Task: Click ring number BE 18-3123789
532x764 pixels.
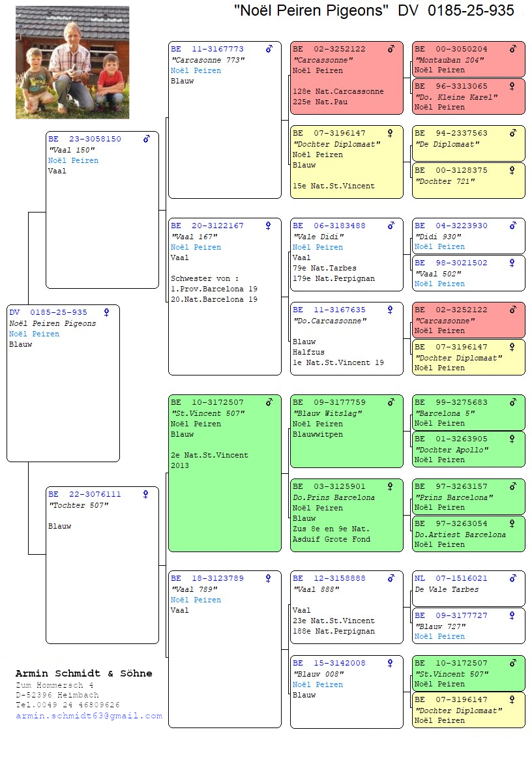Action: click(207, 578)
